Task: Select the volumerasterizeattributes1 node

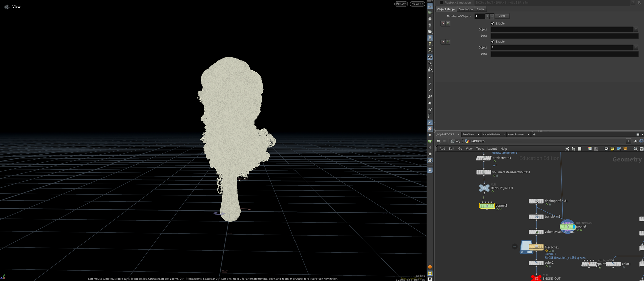Action: coord(484,172)
